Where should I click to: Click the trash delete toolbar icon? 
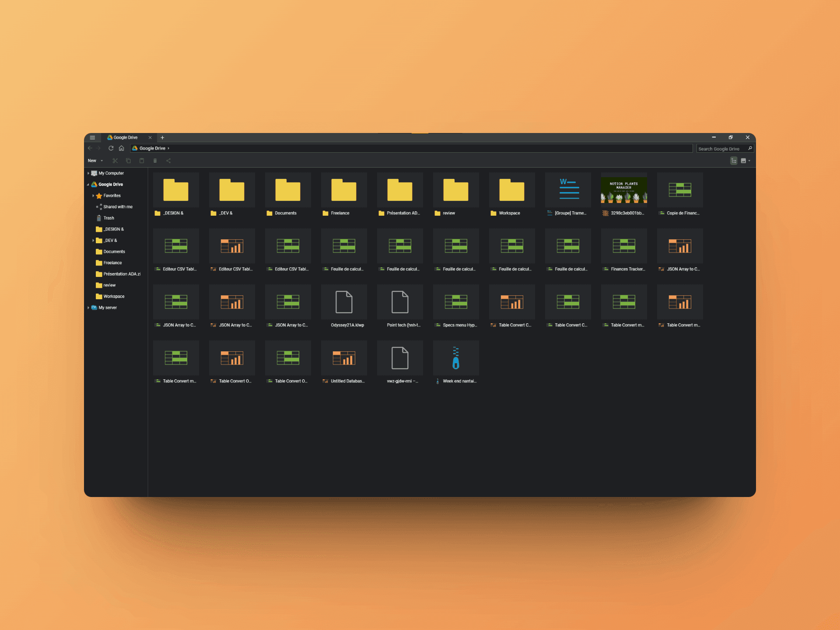(x=155, y=161)
